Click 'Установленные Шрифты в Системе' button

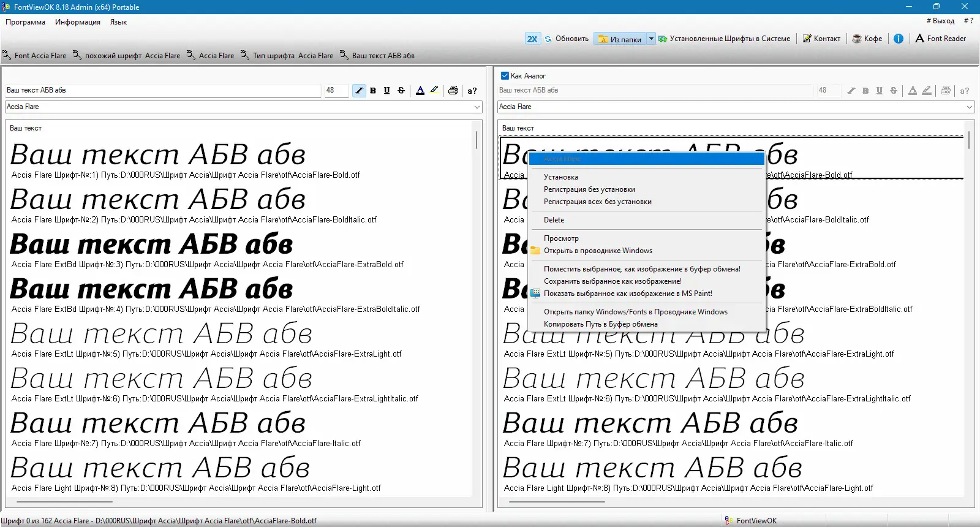click(725, 39)
